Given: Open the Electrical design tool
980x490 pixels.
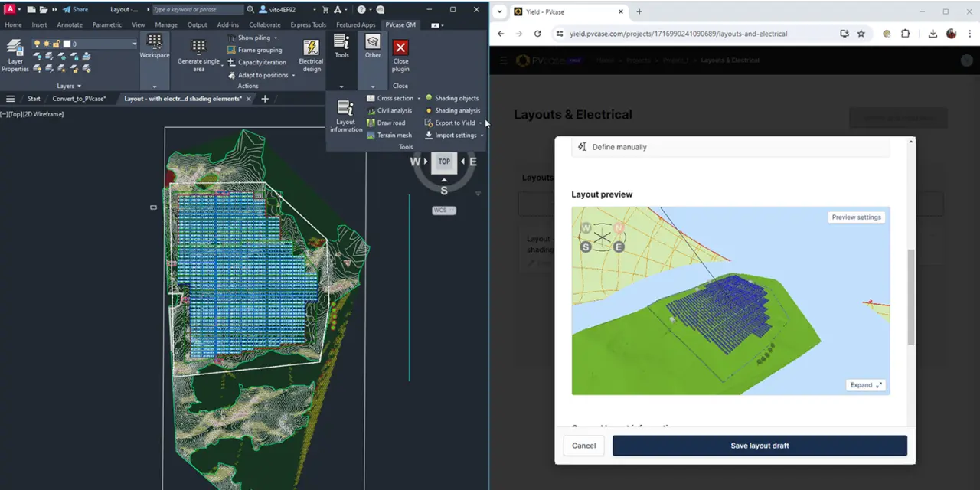Looking at the screenshot, I should (311, 55).
